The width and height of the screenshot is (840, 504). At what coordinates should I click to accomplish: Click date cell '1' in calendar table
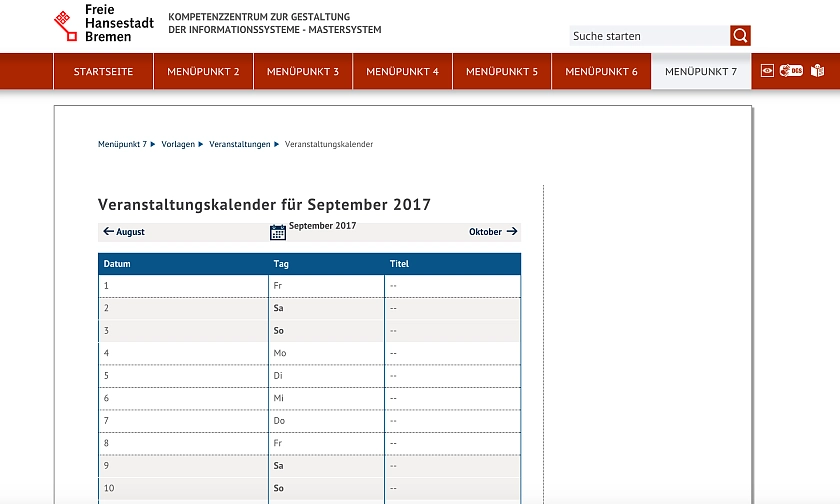[183, 285]
